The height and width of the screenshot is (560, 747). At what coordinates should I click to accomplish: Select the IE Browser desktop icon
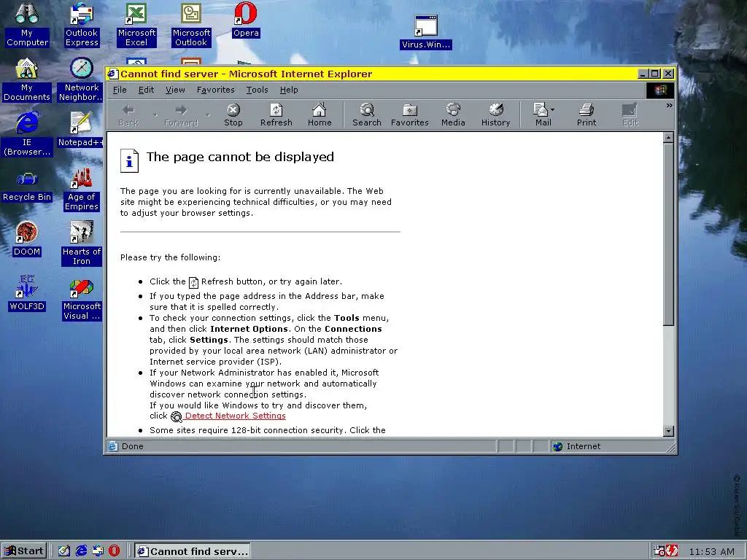coord(27,134)
